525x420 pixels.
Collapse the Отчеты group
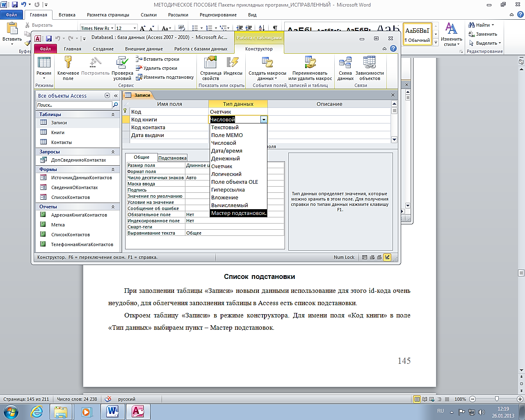(113, 207)
